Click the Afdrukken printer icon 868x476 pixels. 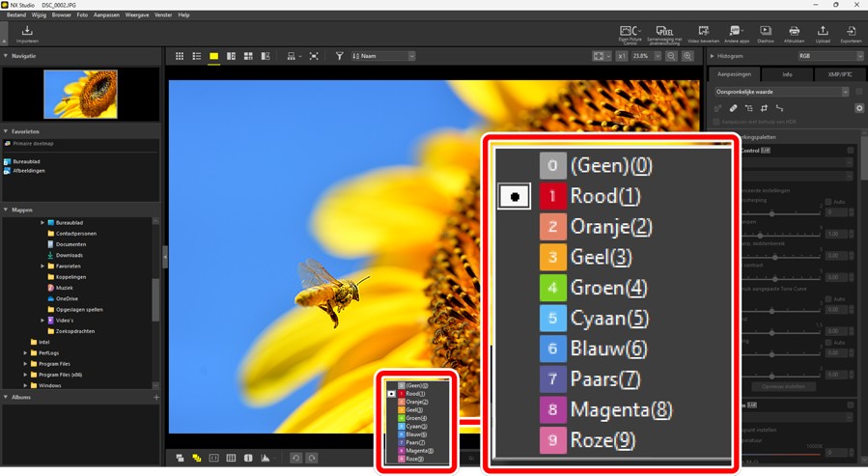(x=794, y=34)
